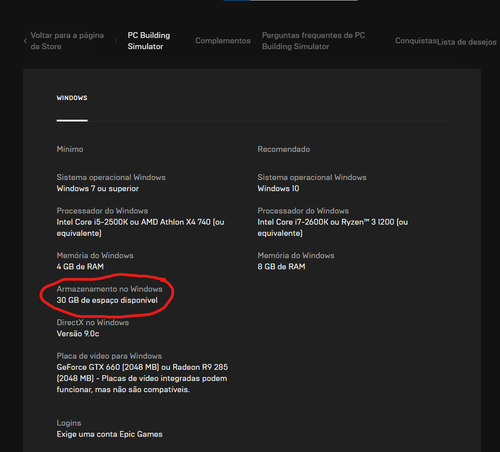Click 'Exige uma conta Epic Games' text

(109, 434)
